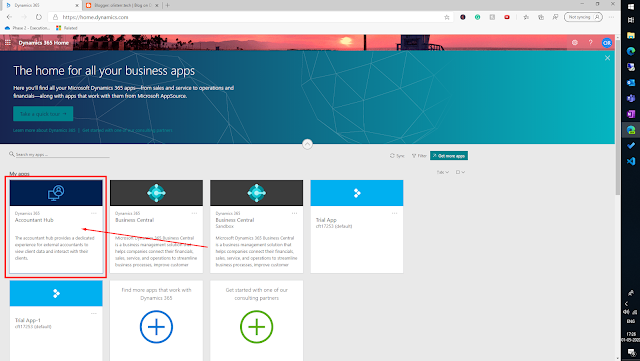Open Windows Start button
Viewport: 640px width, 361px height.
(631, 7)
